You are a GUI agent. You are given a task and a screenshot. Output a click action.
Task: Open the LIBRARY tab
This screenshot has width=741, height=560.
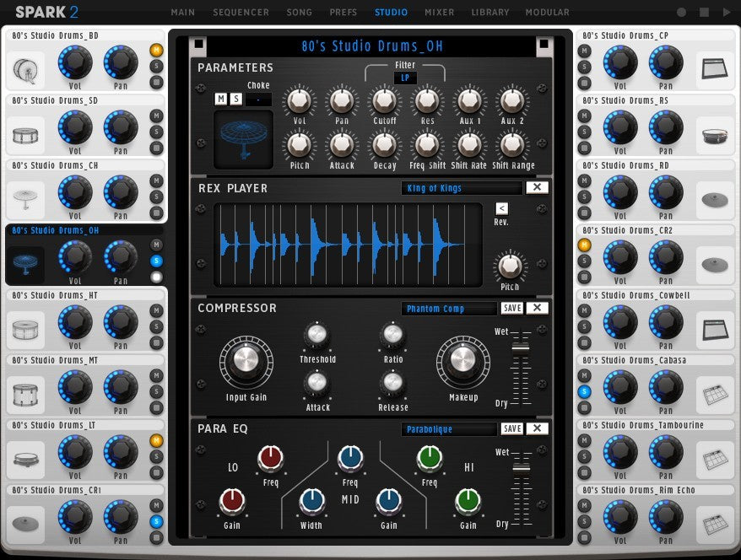tap(490, 13)
